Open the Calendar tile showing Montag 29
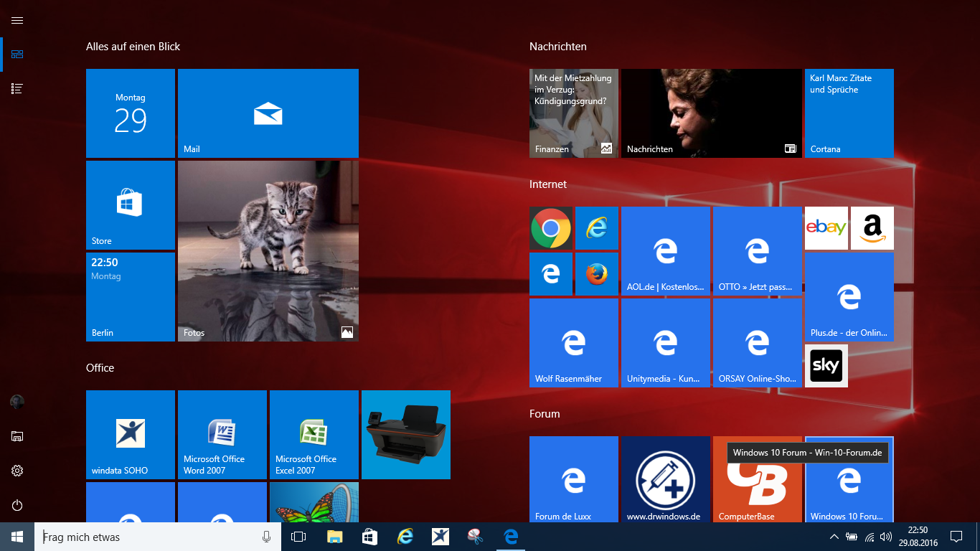Image resolution: width=980 pixels, height=551 pixels. click(131, 113)
